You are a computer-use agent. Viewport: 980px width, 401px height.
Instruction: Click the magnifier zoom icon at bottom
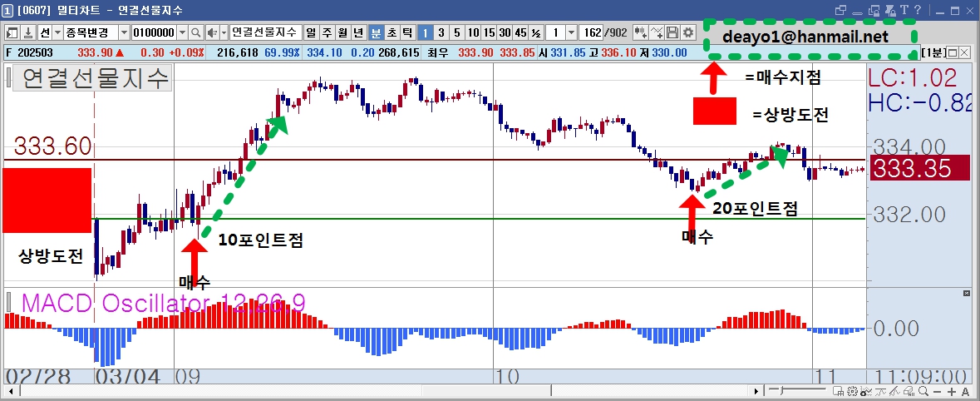[x=923, y=392]
